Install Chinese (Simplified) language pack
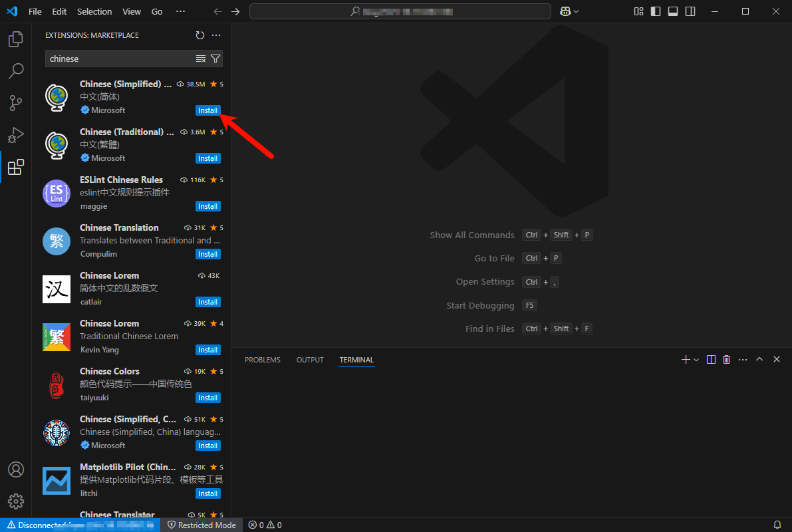792x532 pixels. 207,110
